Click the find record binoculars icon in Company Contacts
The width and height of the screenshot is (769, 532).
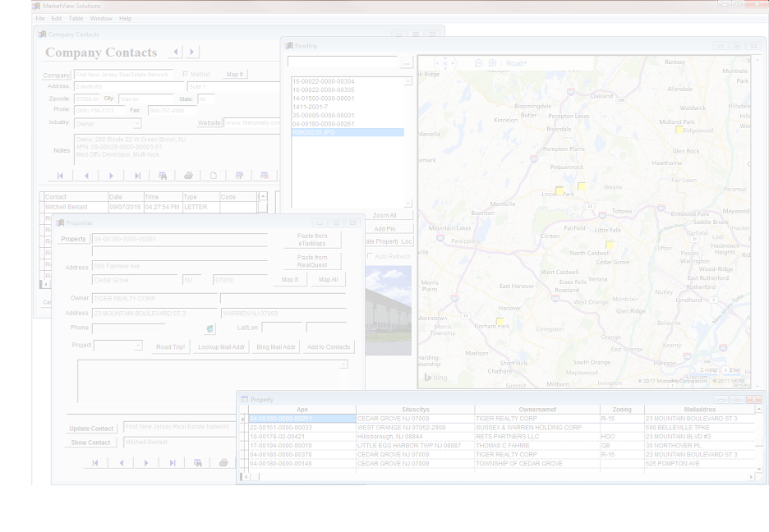coord(163,176)
